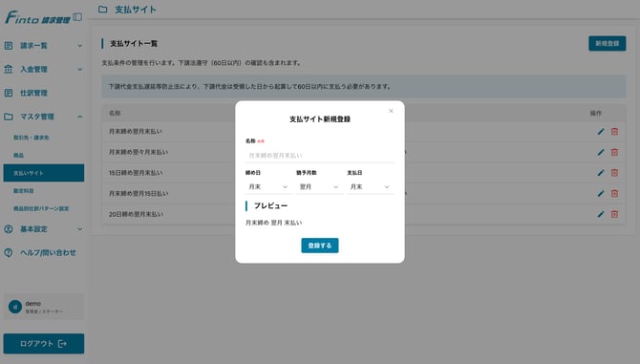Click the ログアウト button
The image size is (640, 364).
pos(44,344)
